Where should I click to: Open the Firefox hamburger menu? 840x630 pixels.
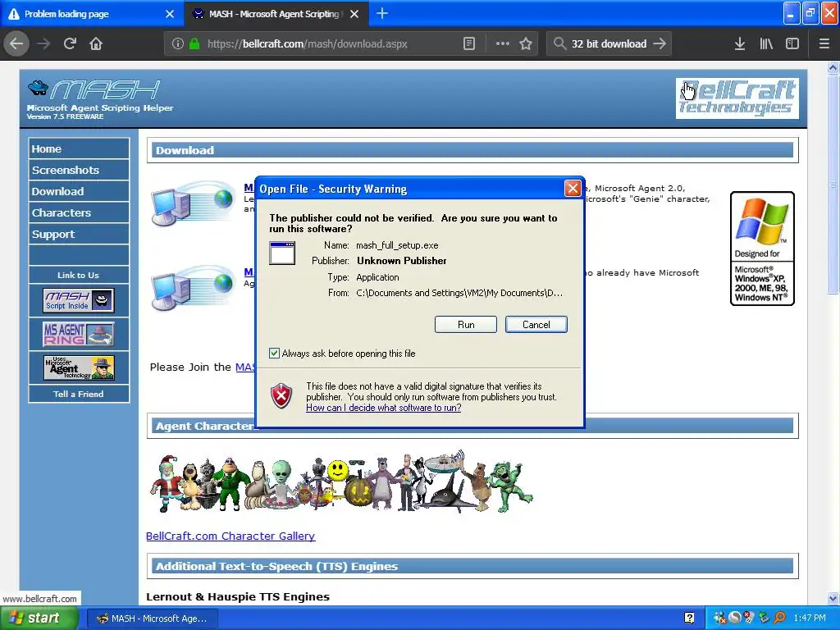(x=824, y=43)
